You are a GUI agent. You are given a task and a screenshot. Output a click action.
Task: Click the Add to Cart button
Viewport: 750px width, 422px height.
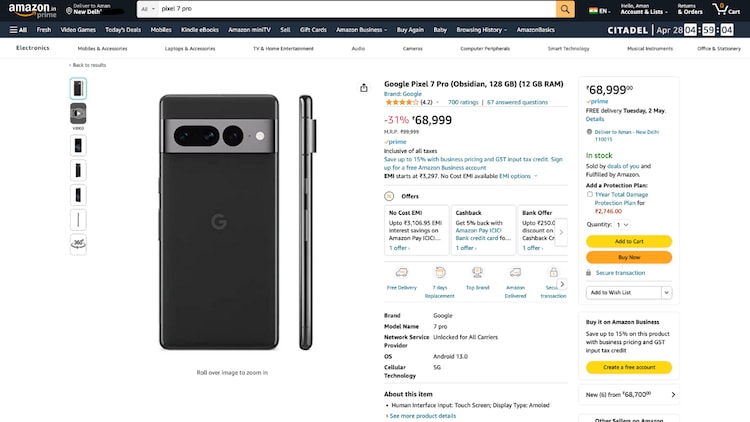tap(629, 241)
